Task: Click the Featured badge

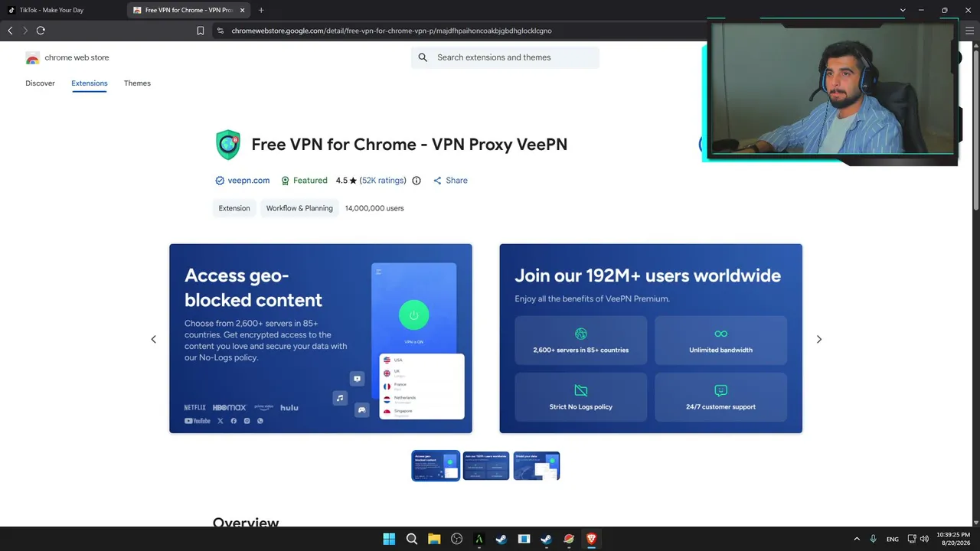Action: pos(304,181)
